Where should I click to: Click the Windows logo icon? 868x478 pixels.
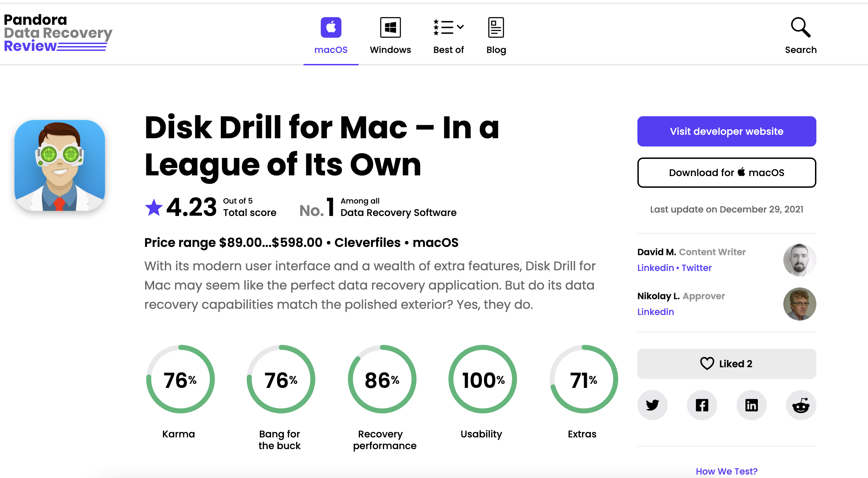(390, 27)
